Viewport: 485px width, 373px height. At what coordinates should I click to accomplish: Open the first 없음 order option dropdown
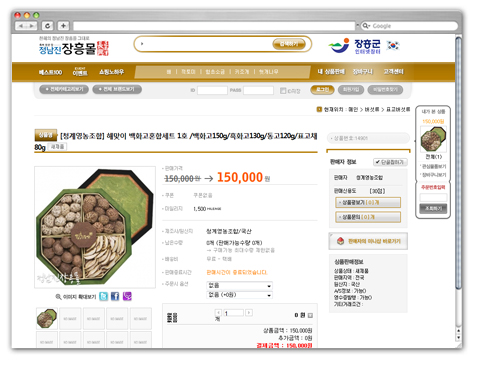pos(239,286)
